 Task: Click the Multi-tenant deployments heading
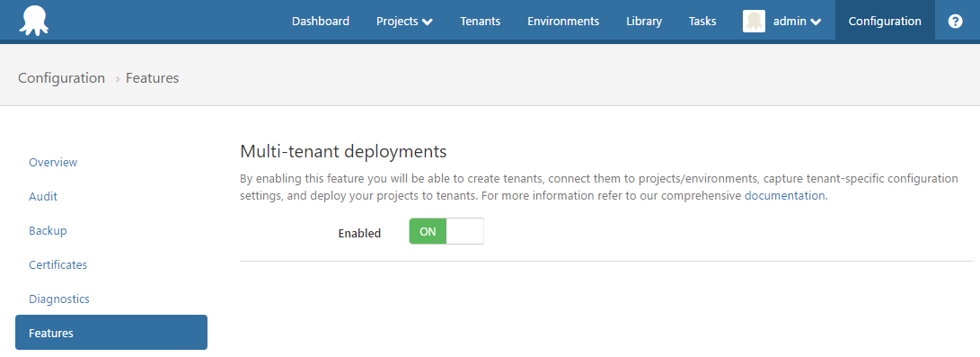pyautogui.click(x=344, y=151)
